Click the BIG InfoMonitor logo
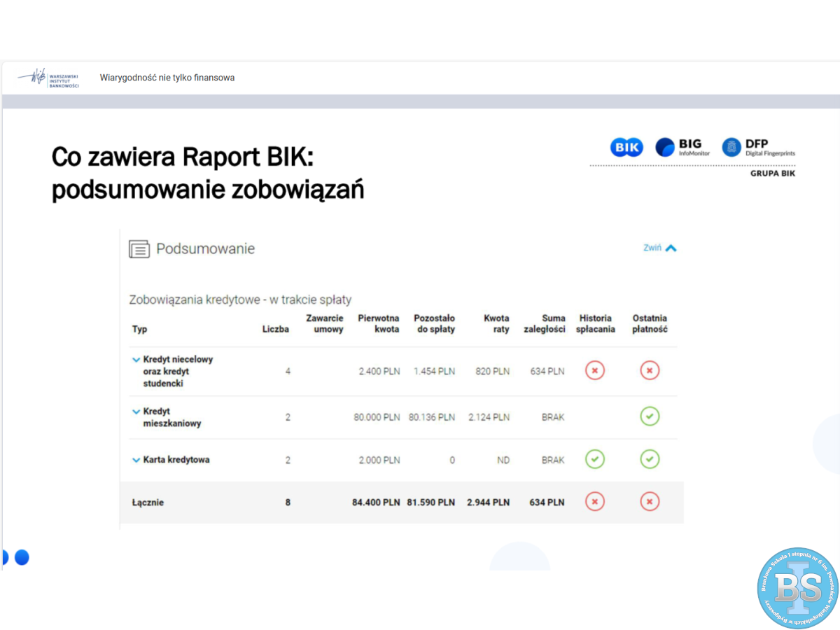Viewport: 840px width, 630px height. click(x=682, y=147)
